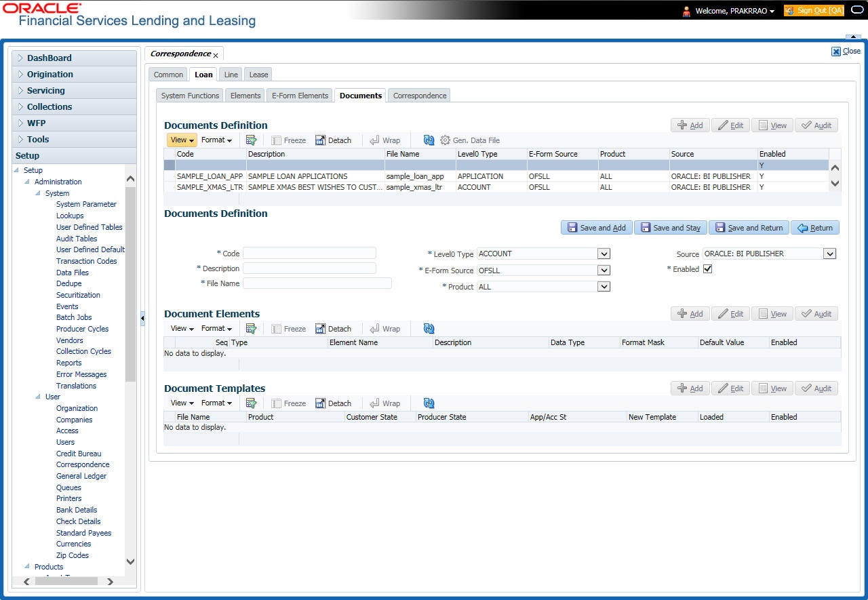868x600 pixels.
Task: Click Freeze in Document Elements toolbar
Action: tap(288, 329)
